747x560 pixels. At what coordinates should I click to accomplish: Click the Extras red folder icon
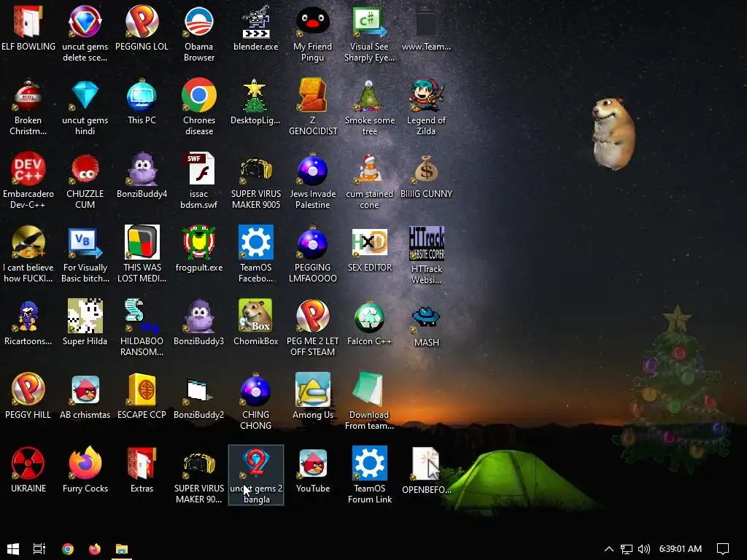pos(142,463)
